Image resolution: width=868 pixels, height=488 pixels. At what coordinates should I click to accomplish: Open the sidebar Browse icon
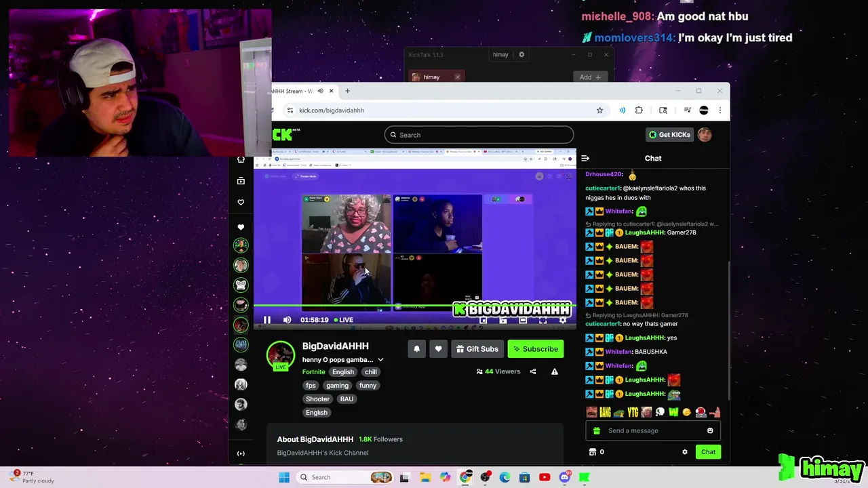coord(241,181)
